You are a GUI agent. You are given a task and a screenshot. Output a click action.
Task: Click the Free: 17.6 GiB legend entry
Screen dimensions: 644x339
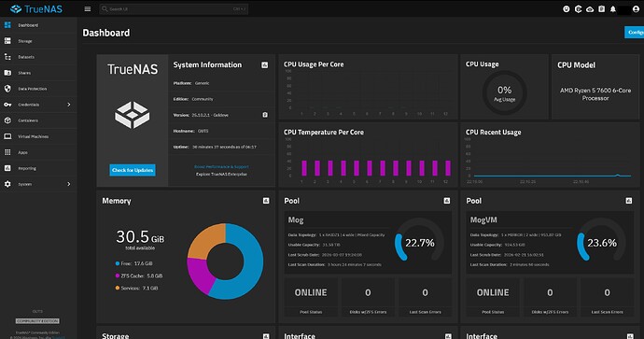(x=133, y=263)
